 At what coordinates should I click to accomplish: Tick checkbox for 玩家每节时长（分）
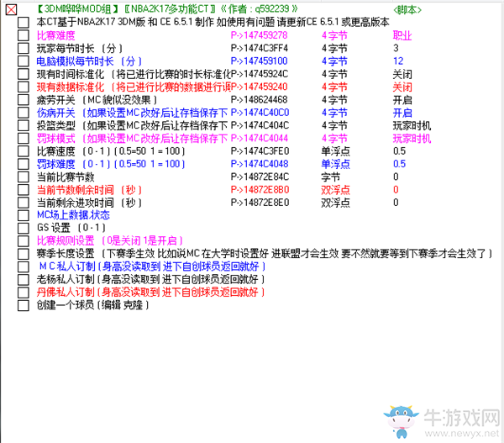[x=24, y=48]
